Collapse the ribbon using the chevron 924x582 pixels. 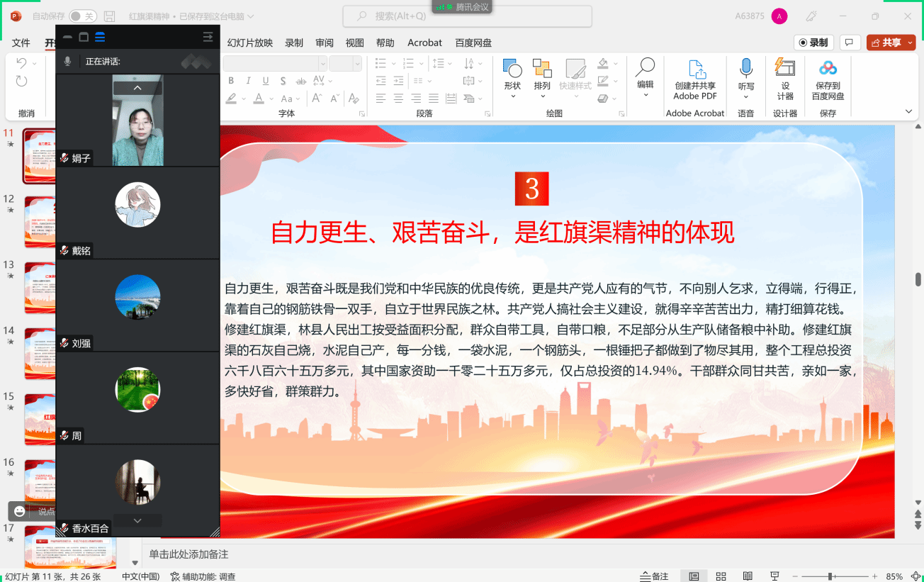[x=908, y=111]
